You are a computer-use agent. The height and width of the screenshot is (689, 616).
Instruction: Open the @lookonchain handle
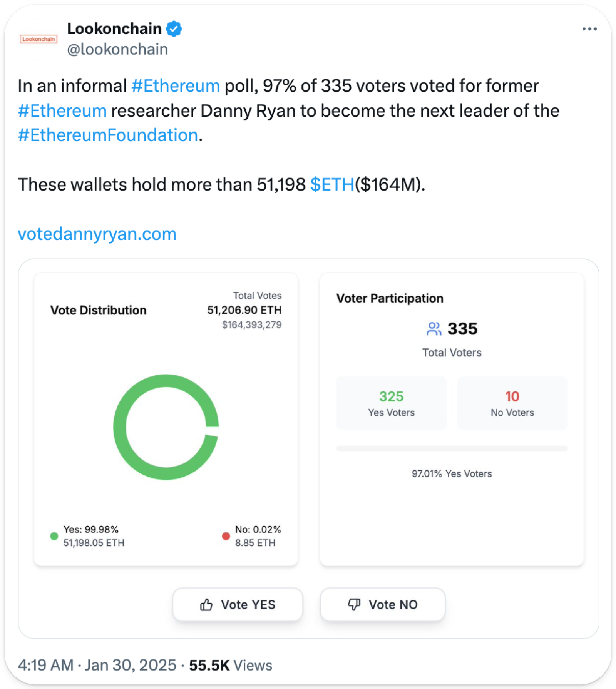[117, 50]
